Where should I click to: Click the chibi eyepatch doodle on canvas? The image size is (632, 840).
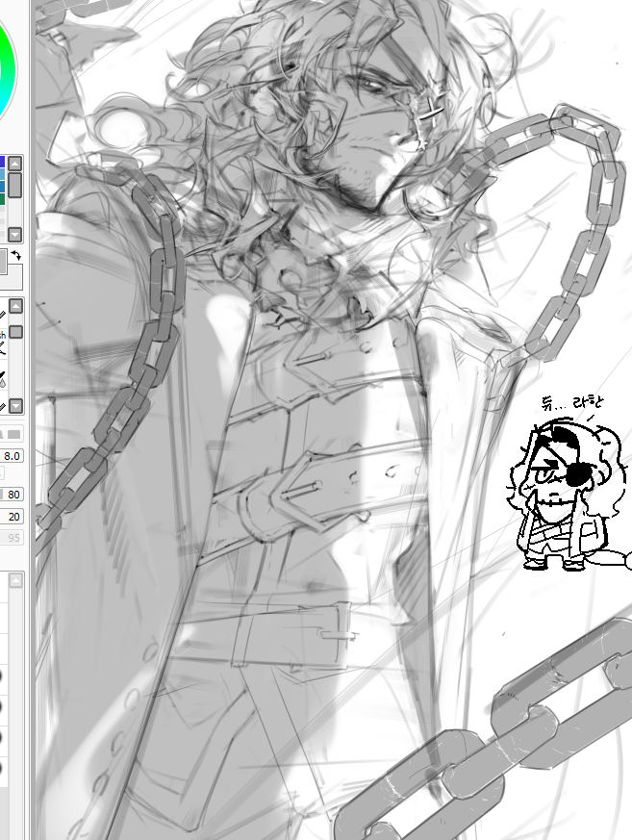click(x=568, y=496)
